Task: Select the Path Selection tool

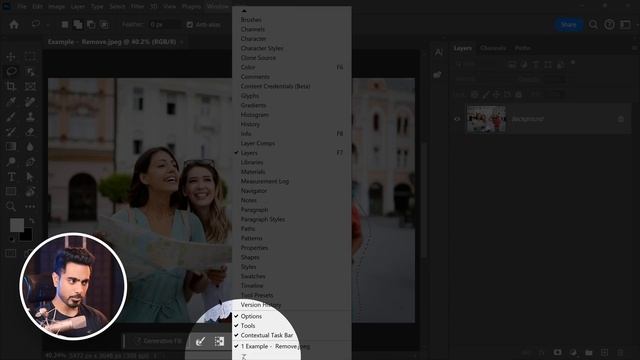Action: coord(30,177)
